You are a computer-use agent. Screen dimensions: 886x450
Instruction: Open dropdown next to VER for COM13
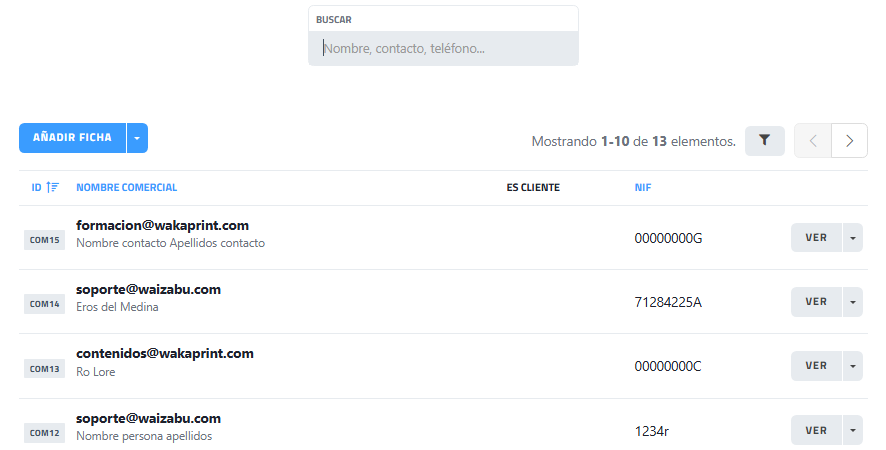point(852,366)
